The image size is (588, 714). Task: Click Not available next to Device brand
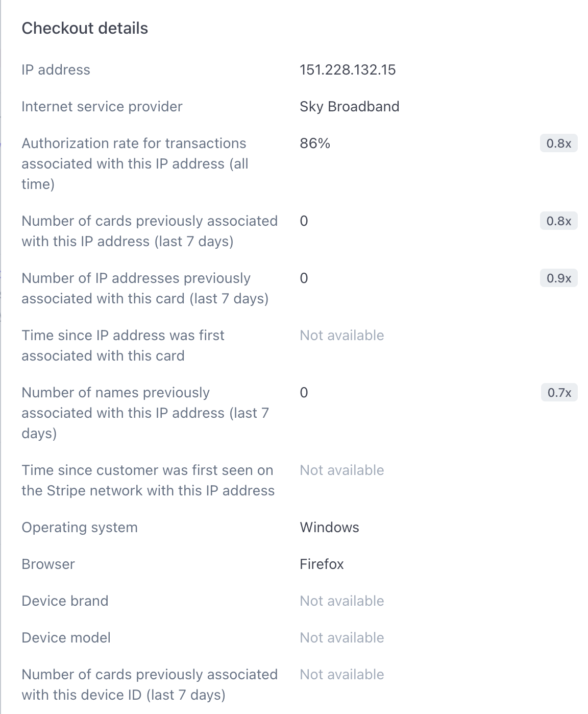[x=341, y=601]
